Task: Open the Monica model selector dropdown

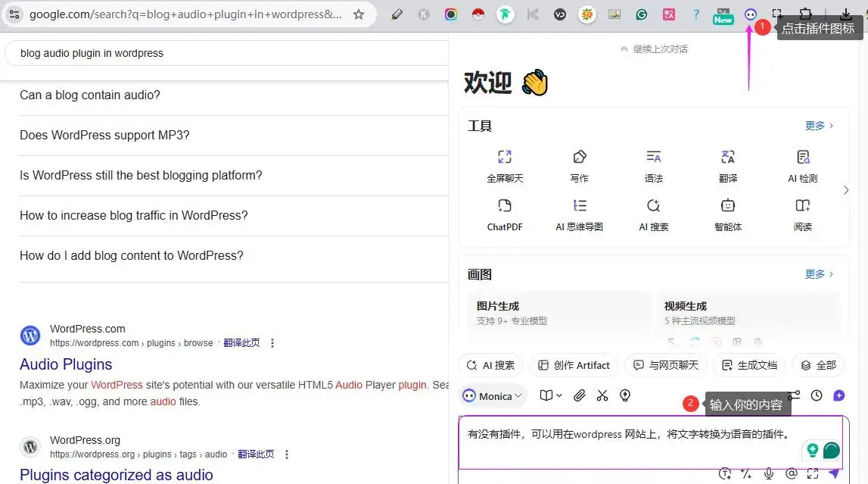Action: pos(493,396)
